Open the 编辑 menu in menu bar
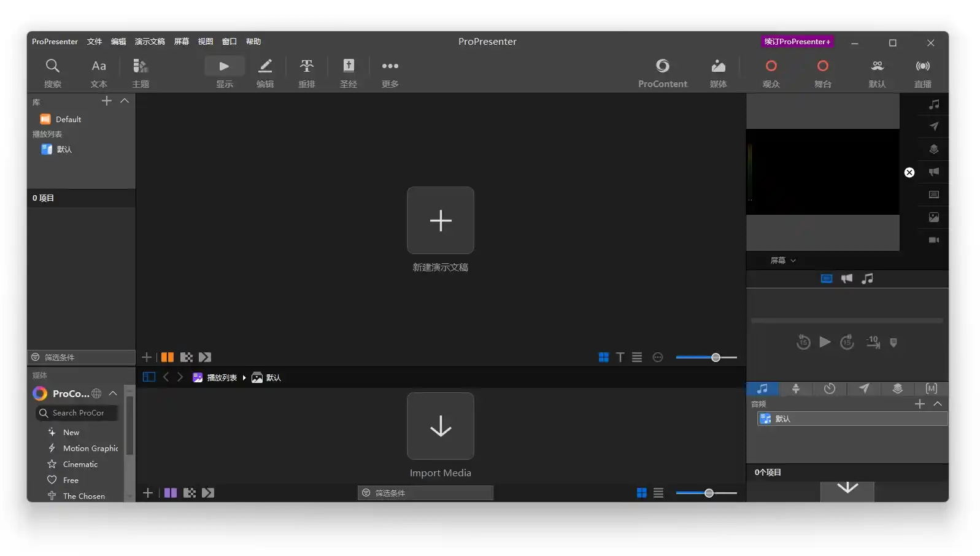The image size is (980, 556). 118,42
